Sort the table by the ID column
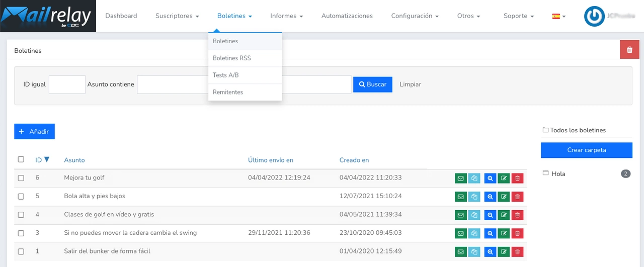Image resolution: width=644 pixels, height=267 pixels. [x=42, y=160]
